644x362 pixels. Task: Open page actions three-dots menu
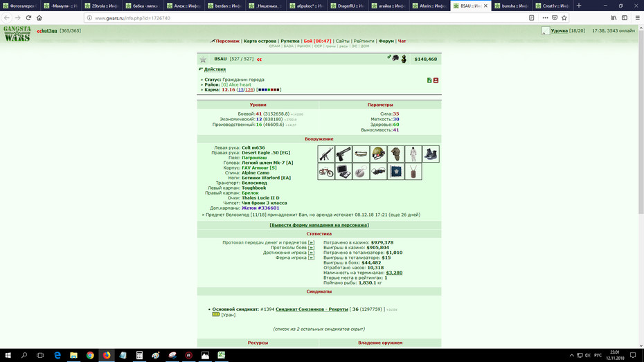tap(545, 17)
